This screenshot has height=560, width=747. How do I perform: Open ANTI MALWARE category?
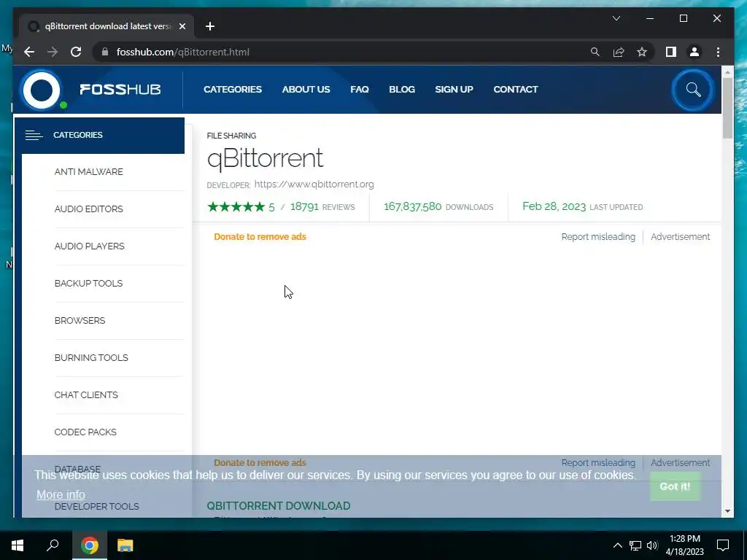pyautogui.click(x=88, y=172)
